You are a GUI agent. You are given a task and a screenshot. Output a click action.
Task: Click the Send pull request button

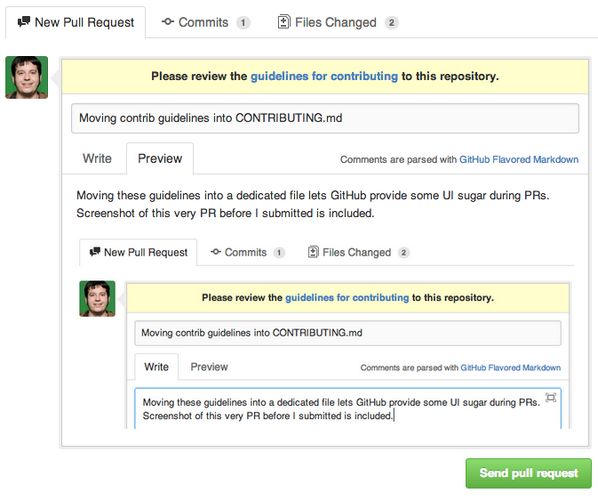pos(528,473)
